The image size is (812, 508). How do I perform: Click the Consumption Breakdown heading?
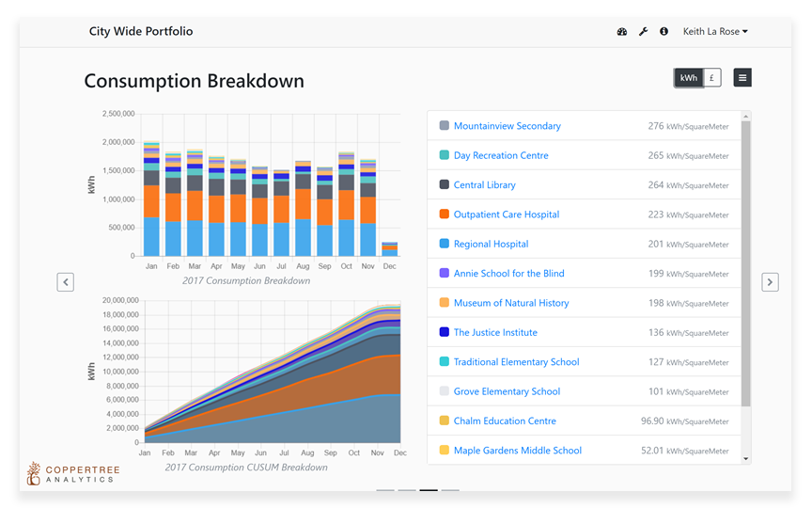point(195,81)
